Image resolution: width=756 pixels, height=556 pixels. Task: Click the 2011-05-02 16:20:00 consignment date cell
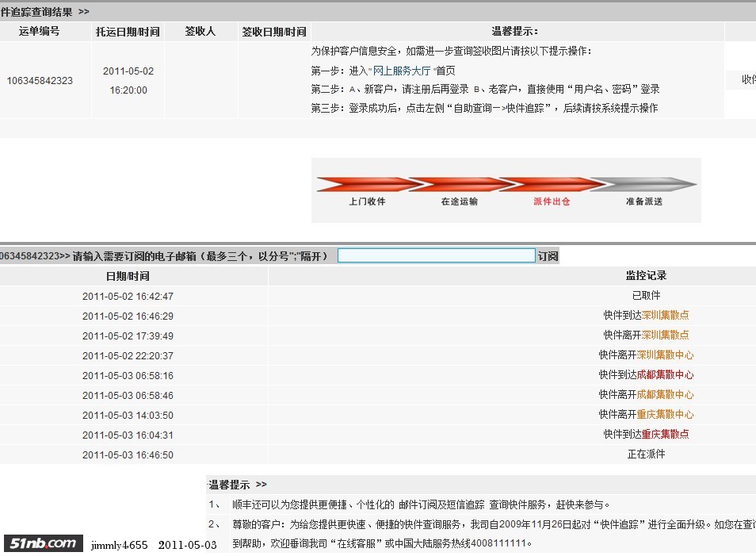click(128, 81)
